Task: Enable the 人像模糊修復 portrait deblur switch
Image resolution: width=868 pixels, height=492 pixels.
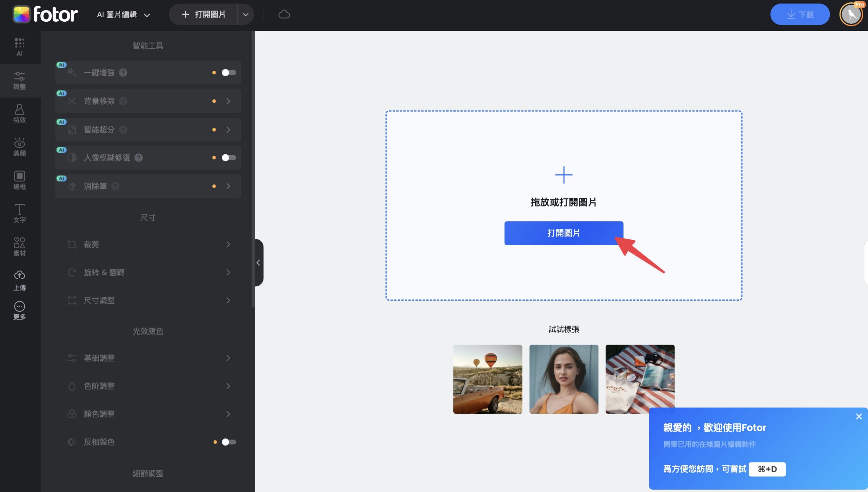Action: point(229,158)
